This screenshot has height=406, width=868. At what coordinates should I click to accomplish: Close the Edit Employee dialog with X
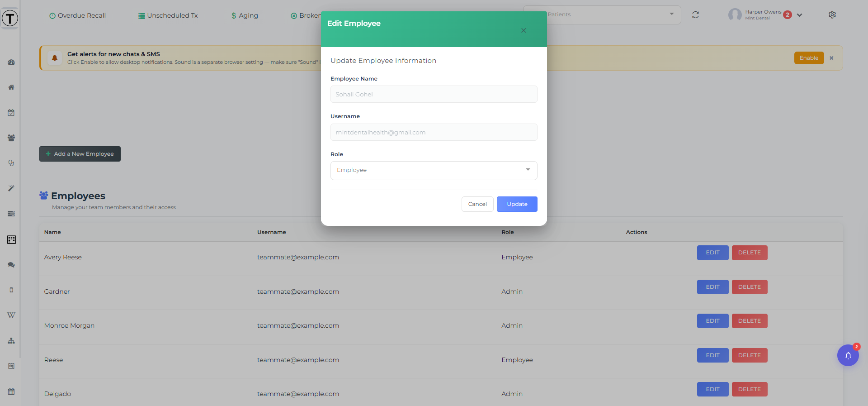coord(524,30)
